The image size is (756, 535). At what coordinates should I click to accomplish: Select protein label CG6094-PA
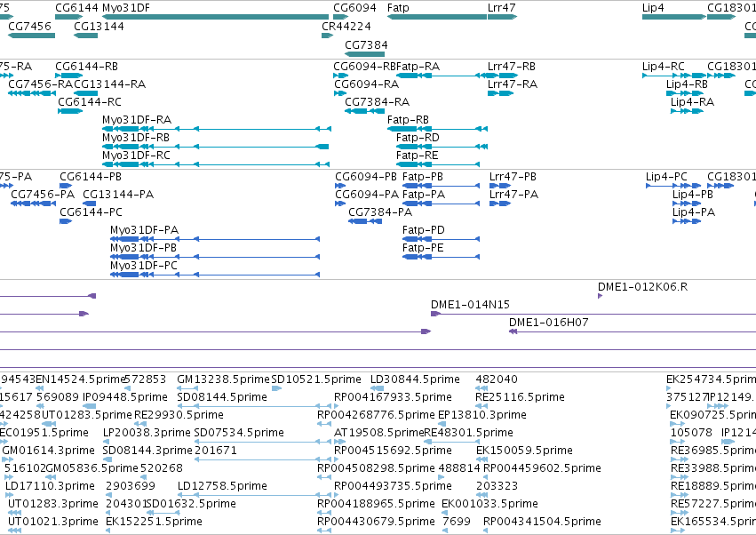tap(367, 194)
